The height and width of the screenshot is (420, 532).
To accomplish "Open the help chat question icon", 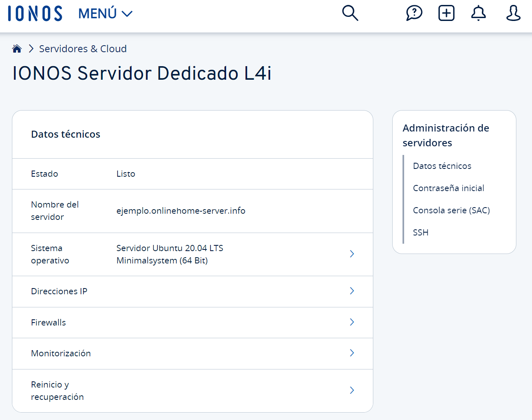I will [x=414, y=13].
